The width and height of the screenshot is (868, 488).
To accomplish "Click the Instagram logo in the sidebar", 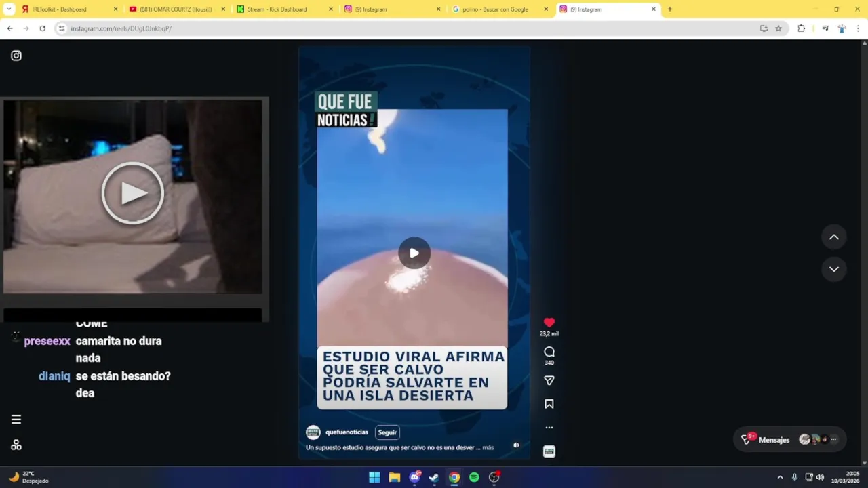I will (x=16, y=56).
